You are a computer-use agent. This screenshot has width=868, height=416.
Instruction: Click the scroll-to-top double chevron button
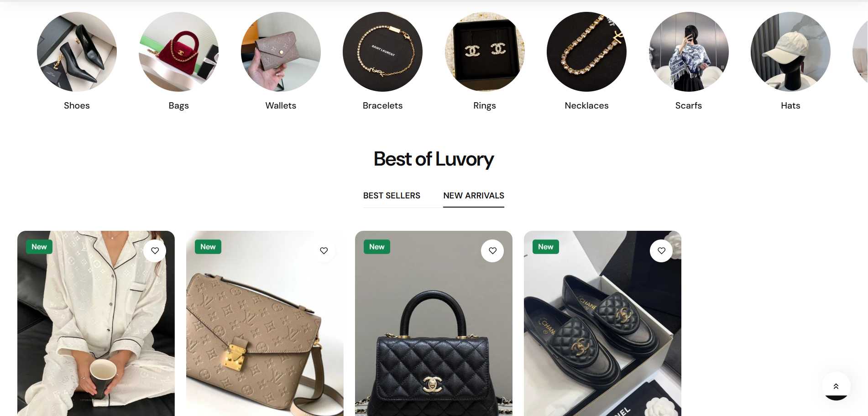click(x=836, y=386)
